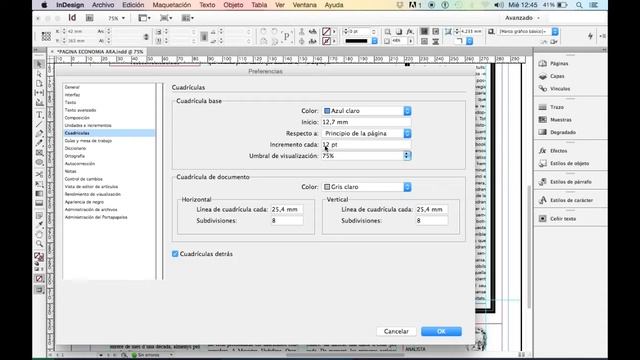640x360 pixels.
Task: Click the stroke color swatch in control bar
Action: point(327,41)
